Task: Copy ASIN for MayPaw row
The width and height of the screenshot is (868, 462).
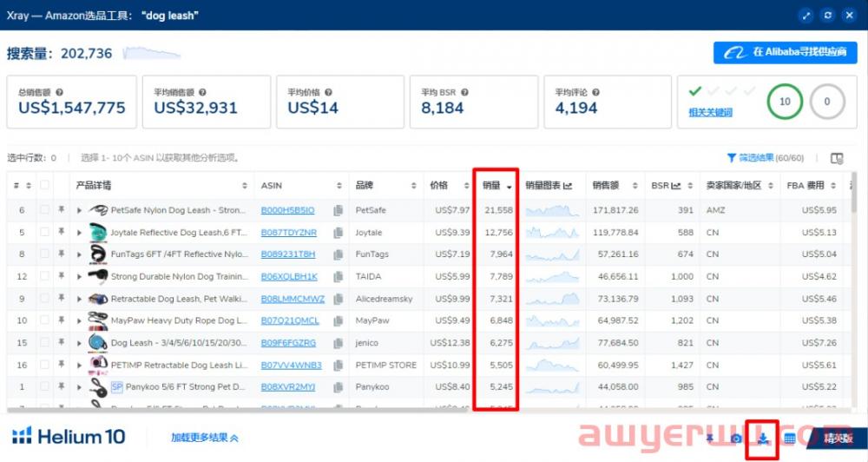Action: [338, 320]
